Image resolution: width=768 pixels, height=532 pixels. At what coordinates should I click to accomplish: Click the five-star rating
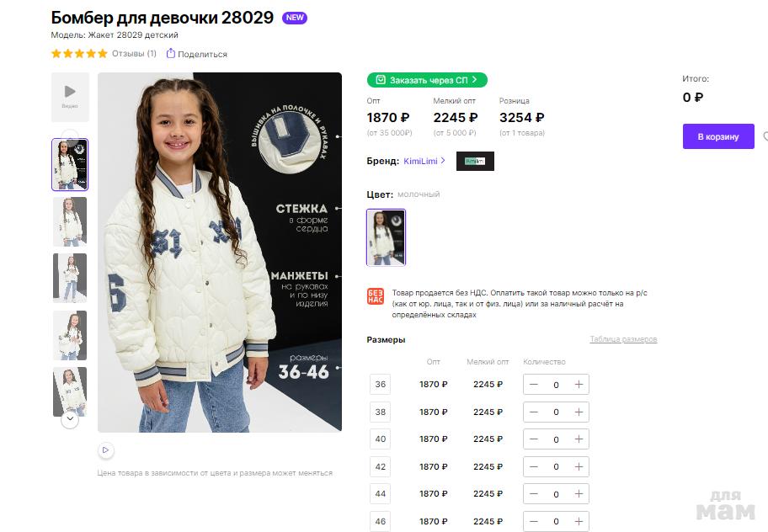[79, 53]
